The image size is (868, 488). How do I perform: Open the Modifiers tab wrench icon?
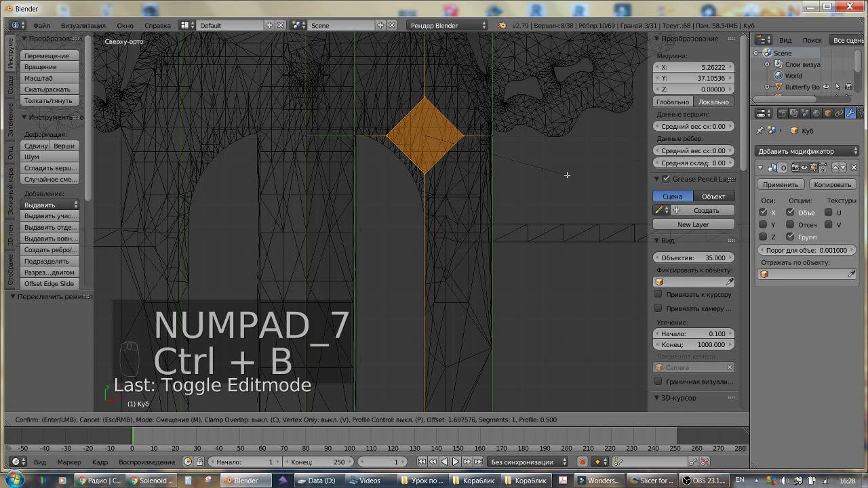point(850,113)
